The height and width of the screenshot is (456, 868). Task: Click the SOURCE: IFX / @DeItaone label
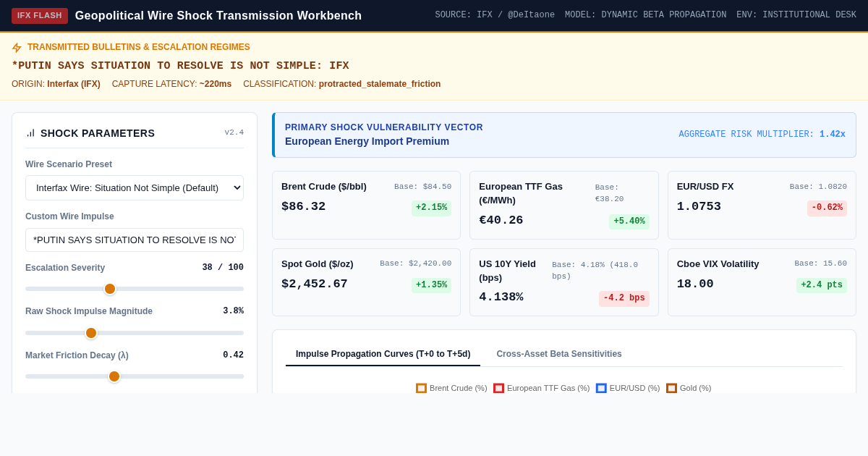point(495,15)
